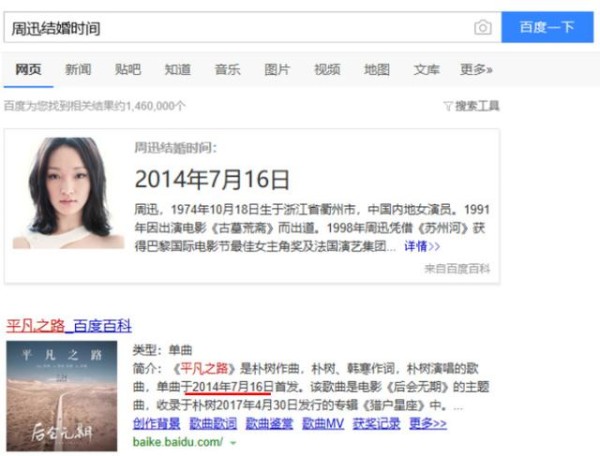Open the 知道 tab

click(x=178, y=70)
